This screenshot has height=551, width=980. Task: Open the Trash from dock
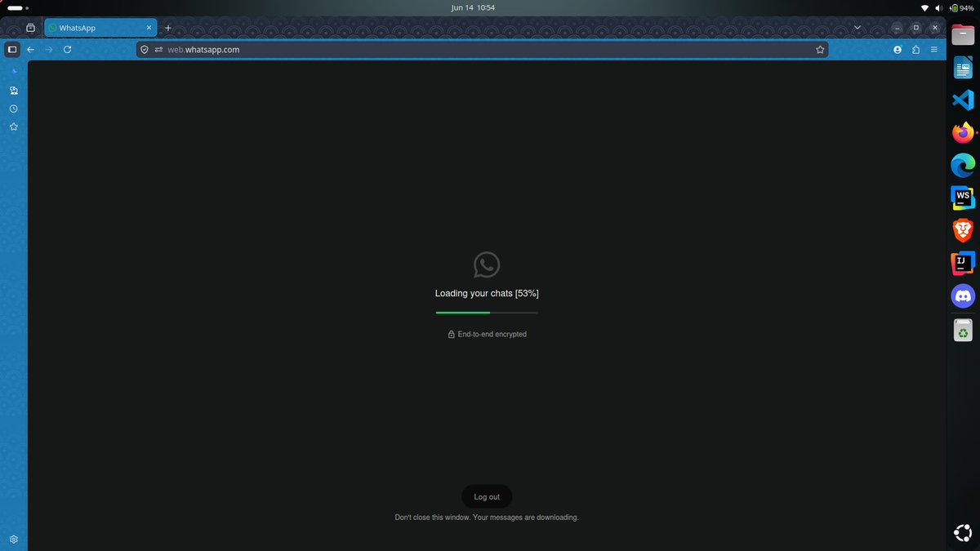pyautogui.click(x=963, y=331)
